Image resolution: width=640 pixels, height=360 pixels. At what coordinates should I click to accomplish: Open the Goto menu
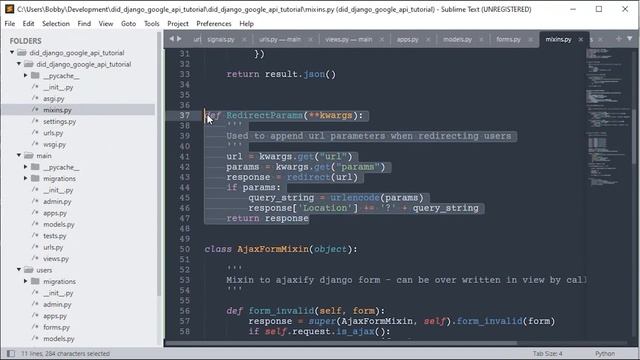click(x=128, y=24)
